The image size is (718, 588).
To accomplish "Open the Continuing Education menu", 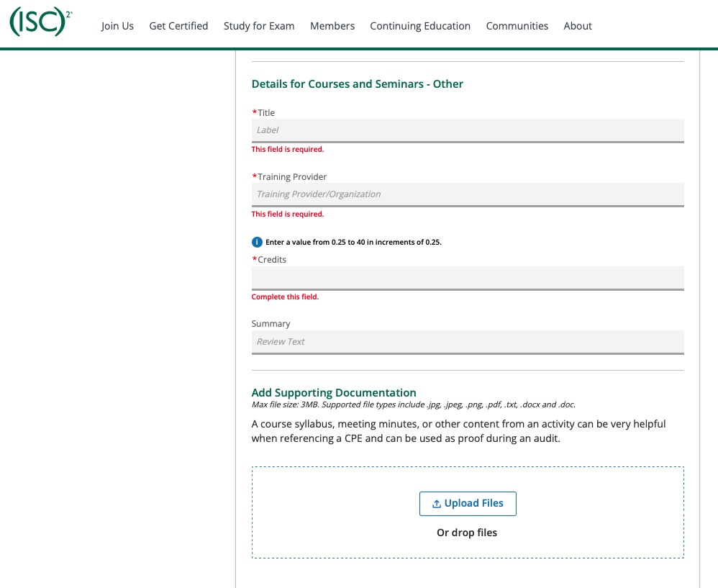I will pos(420,26).
